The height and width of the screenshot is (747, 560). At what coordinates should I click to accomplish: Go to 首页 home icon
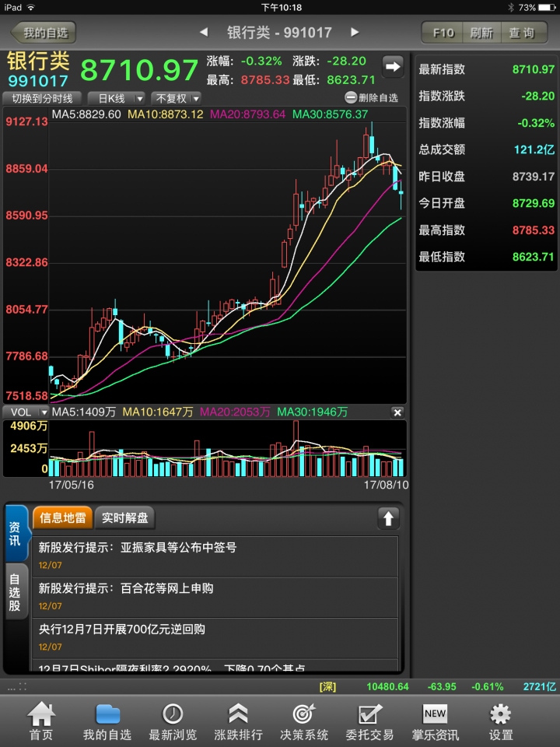(41, 721)
